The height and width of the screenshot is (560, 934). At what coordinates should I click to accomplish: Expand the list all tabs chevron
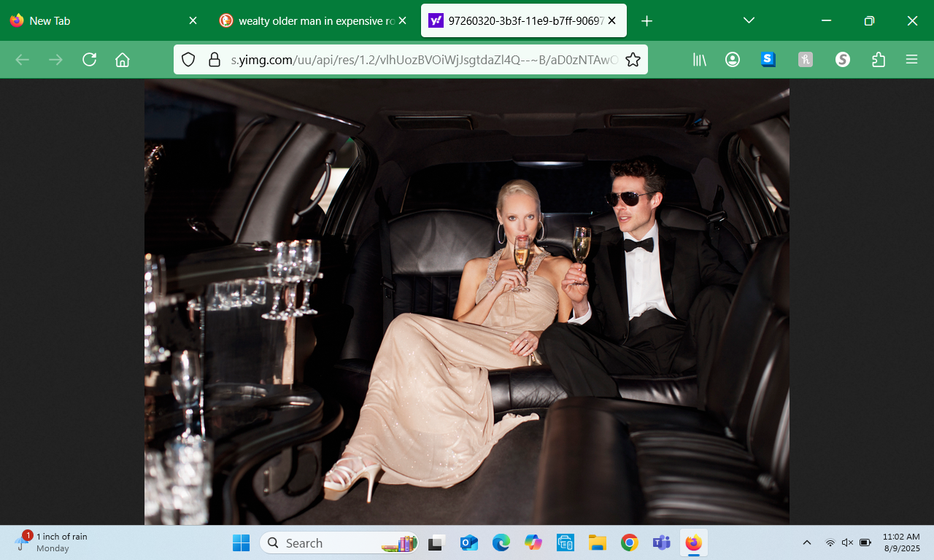749,20
